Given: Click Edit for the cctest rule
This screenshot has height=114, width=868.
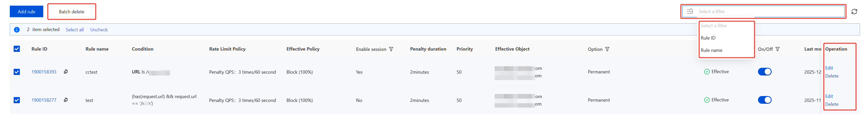Looking at the screenshot, I should tap(829, 68).
